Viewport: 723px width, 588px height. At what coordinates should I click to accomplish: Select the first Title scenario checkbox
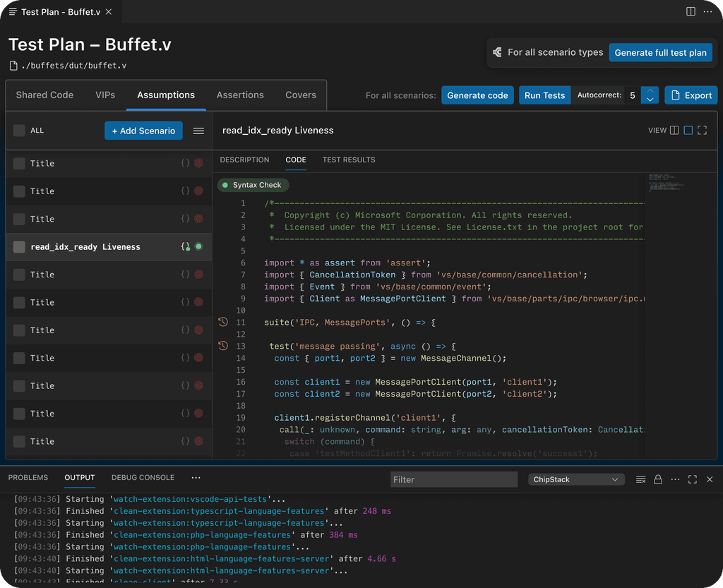(x=19, y=163)
